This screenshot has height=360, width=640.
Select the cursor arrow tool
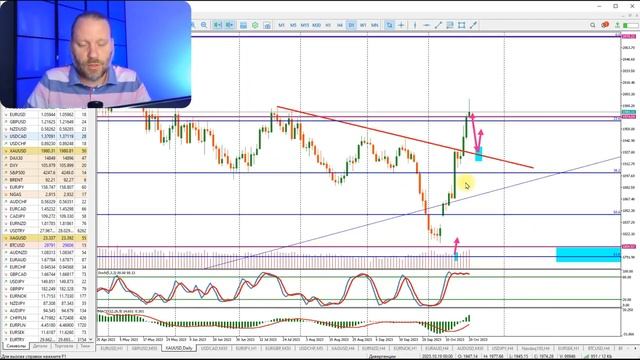pos(389,25)
